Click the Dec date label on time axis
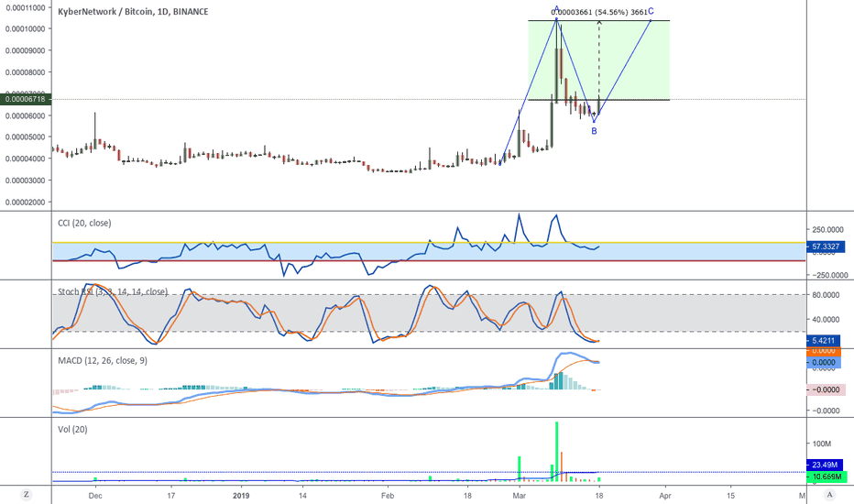 (95, 495)
